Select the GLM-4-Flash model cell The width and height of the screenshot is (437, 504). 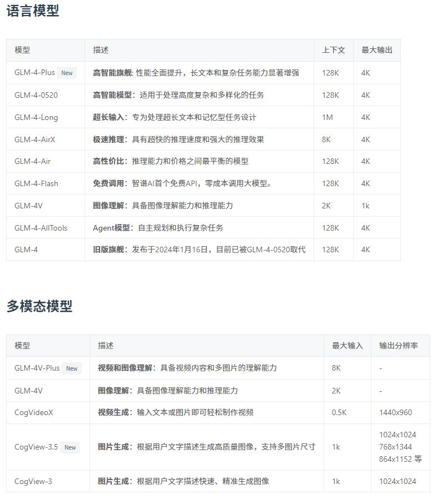pyautogui.click(x=46, y=183)
